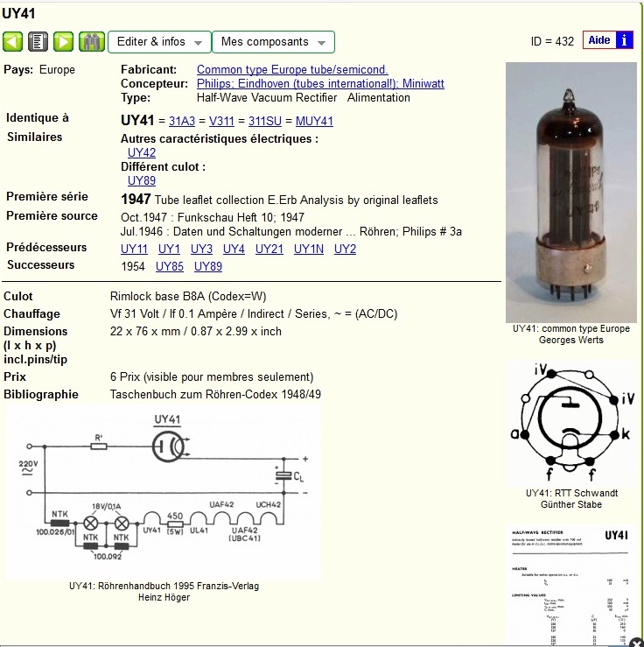Open the Common type Europe tube/semicond. link
This screenshot has height=647, width=644.
[292, 69]
